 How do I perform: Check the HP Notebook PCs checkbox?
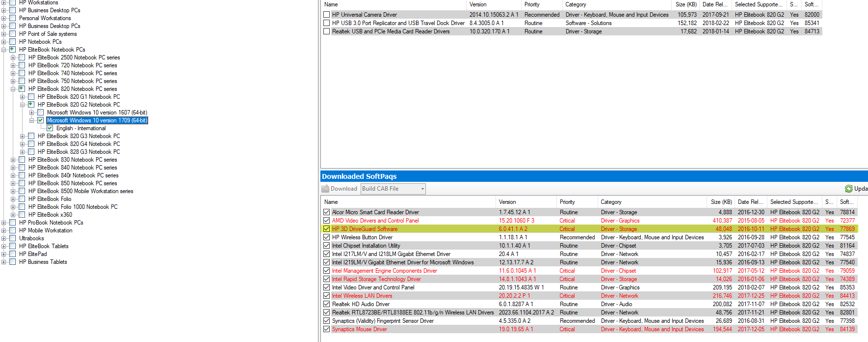[13, 42]
